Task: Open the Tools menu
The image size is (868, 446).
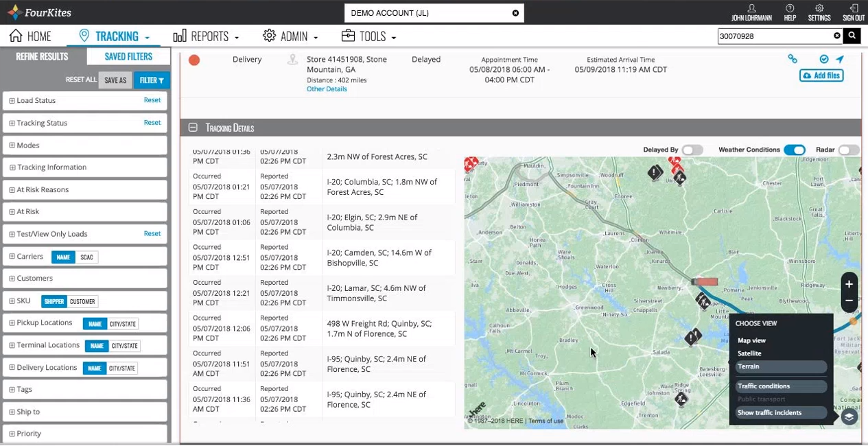Action: pyautogui.click(x=368, y=36)
